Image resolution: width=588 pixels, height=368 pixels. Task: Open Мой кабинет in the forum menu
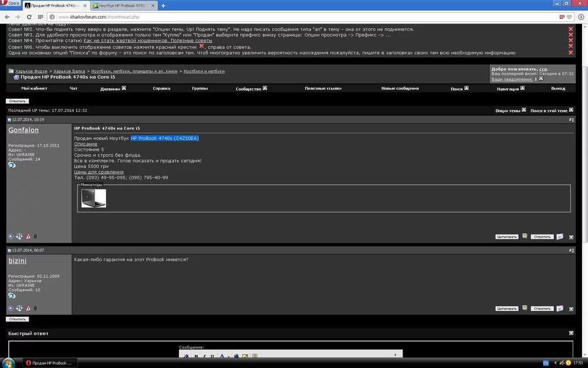pyautogui.click(x=34, y=89)
